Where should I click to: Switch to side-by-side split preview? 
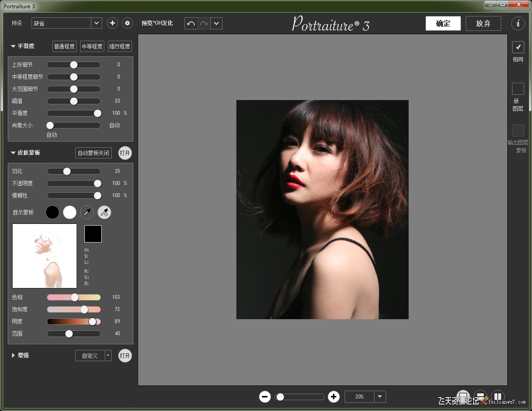[498, 396]
